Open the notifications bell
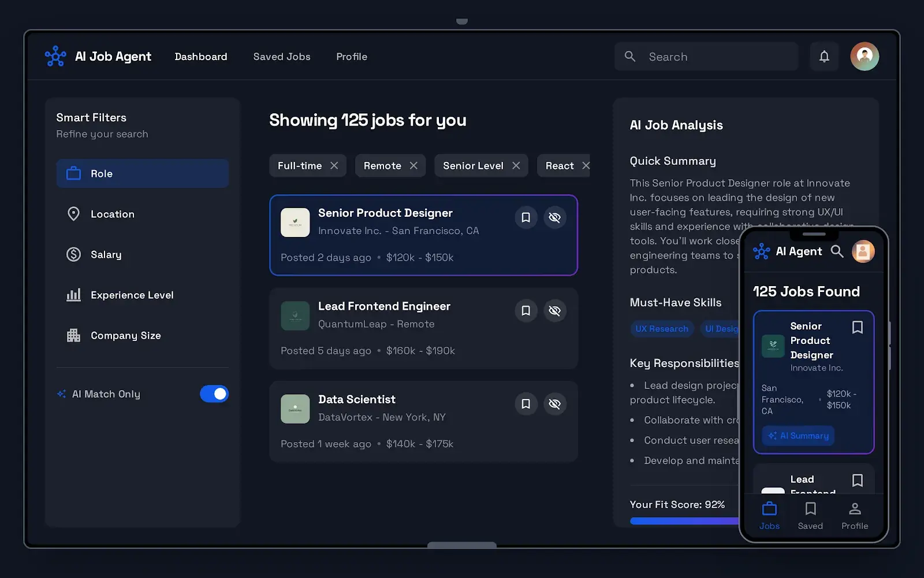Image resolution: width=924 pixels, height=578 pixels. (x=824, y=56)
